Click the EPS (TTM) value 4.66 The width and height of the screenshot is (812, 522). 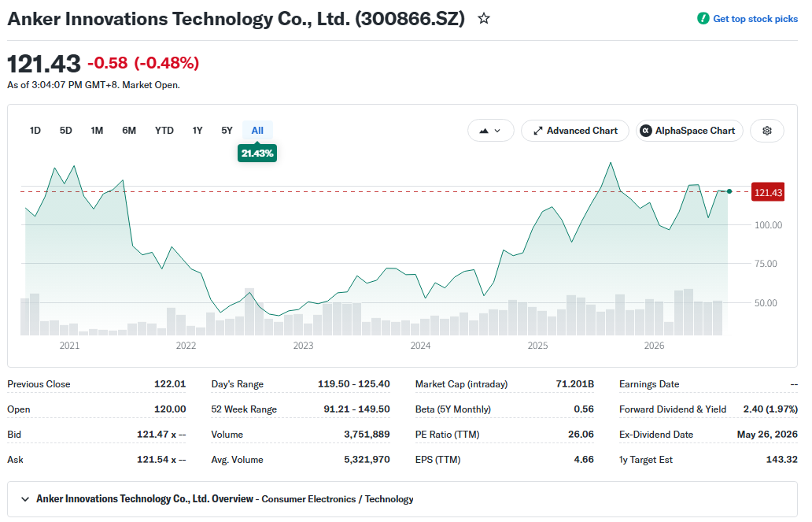(584, 459)
